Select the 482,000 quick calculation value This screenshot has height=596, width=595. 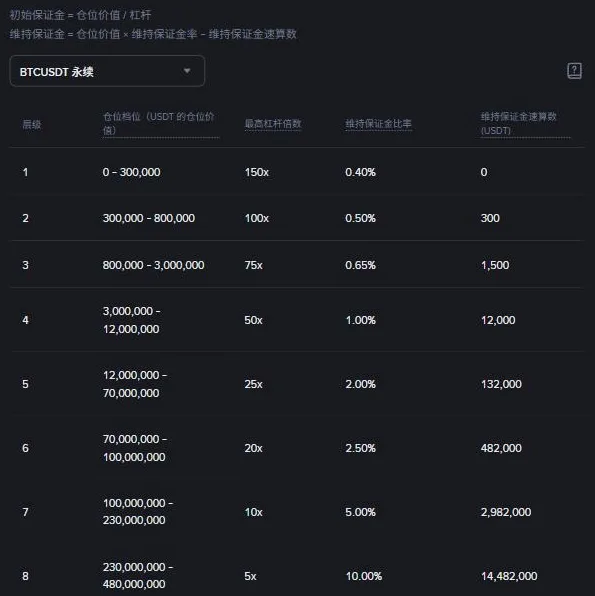pyautogui.click(x=501, y=448)
